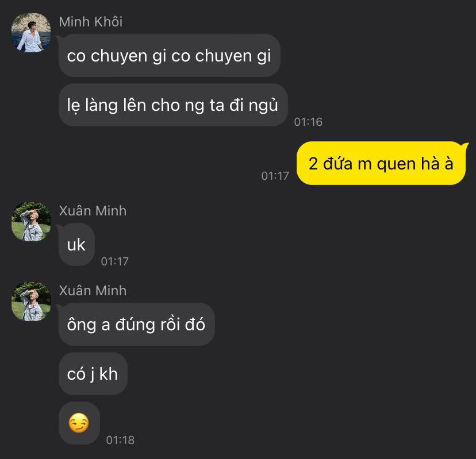
Task: Click the word 'quen' in the yellow bubble
Action: (396, 165)
